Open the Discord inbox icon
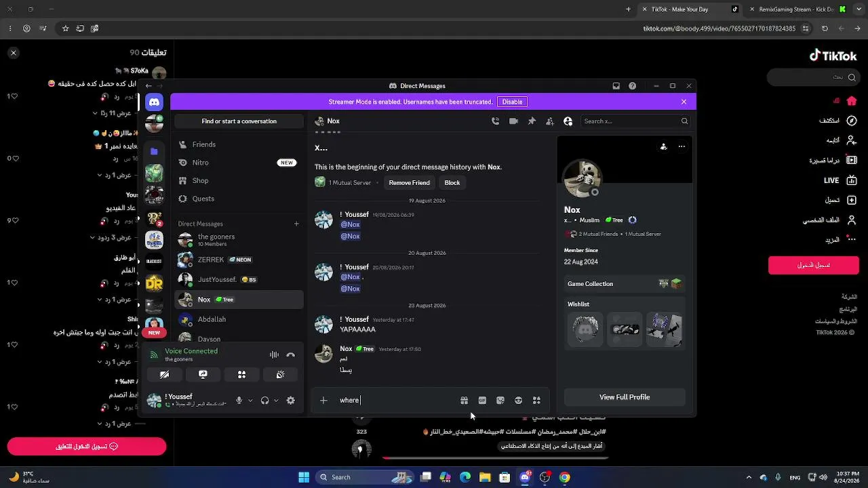This screenshot has height=488, width=868. (616, 86)
